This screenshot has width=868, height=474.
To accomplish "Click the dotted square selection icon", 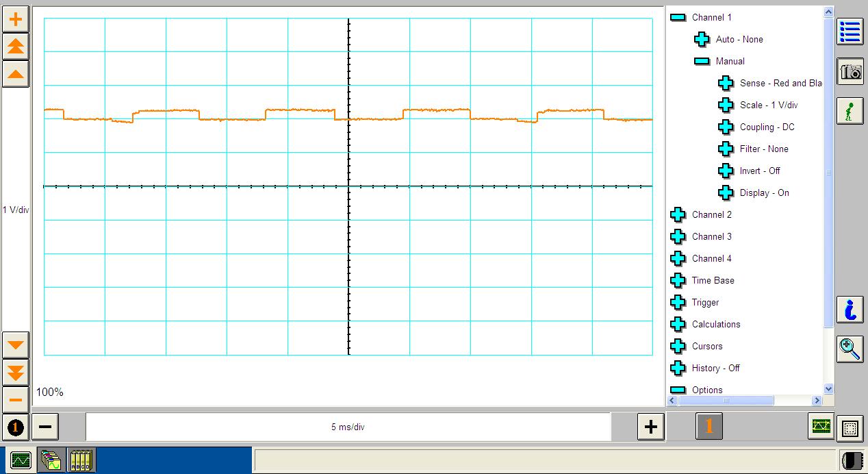I will [850, 429].
